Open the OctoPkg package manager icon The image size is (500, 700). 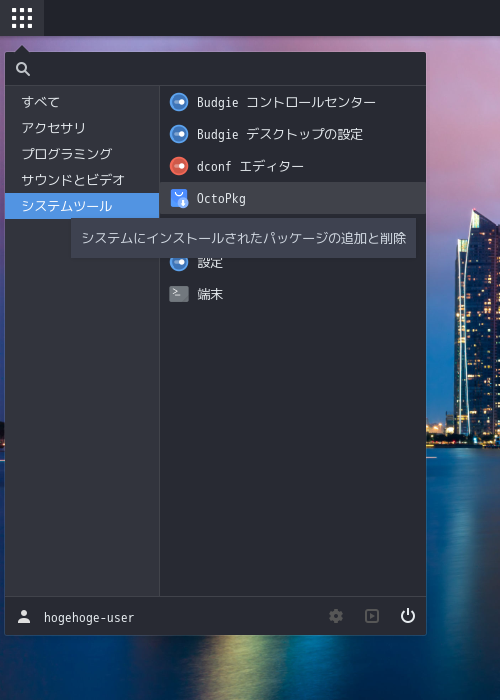coord(179,198)
